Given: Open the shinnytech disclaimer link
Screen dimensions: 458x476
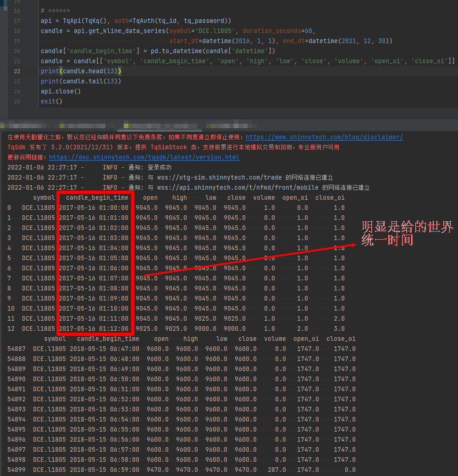Looking at the screenshot, I should (x=324, y=137).
